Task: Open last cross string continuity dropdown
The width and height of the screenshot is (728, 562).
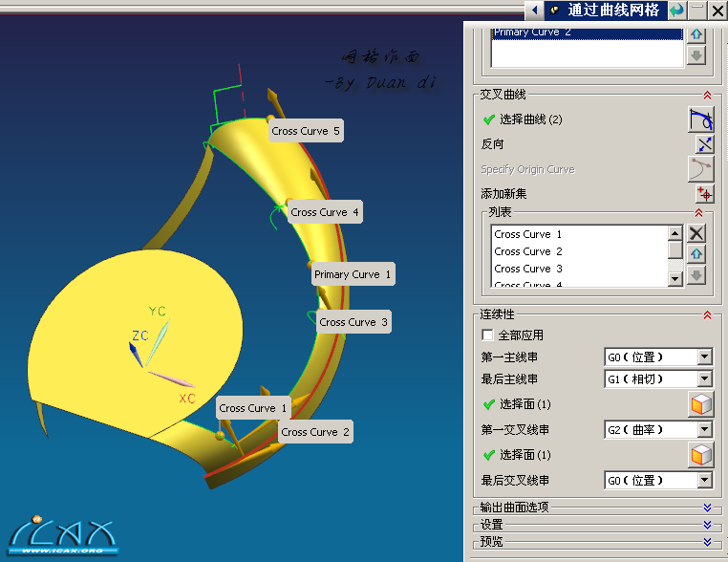Action: pyautogui.click(x=704, y=480)
